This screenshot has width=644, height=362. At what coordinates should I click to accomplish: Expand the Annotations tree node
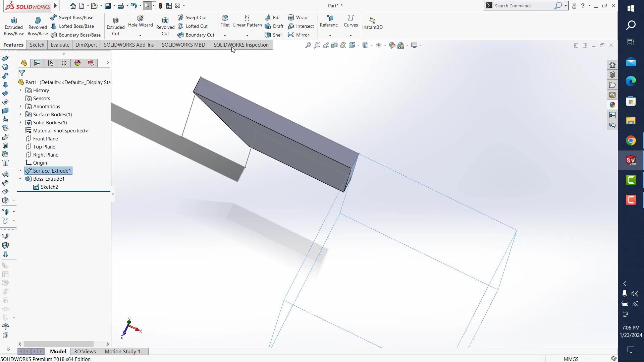(20, 106)
